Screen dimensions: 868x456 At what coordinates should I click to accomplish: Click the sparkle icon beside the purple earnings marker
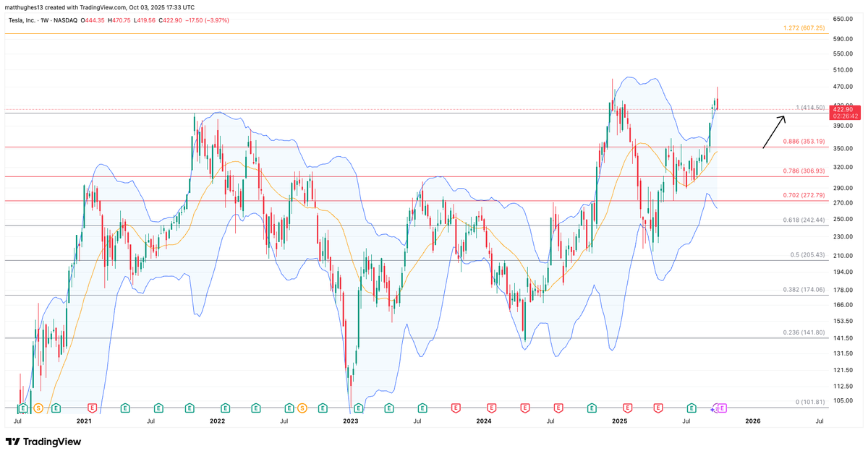(x=713, y=409)
